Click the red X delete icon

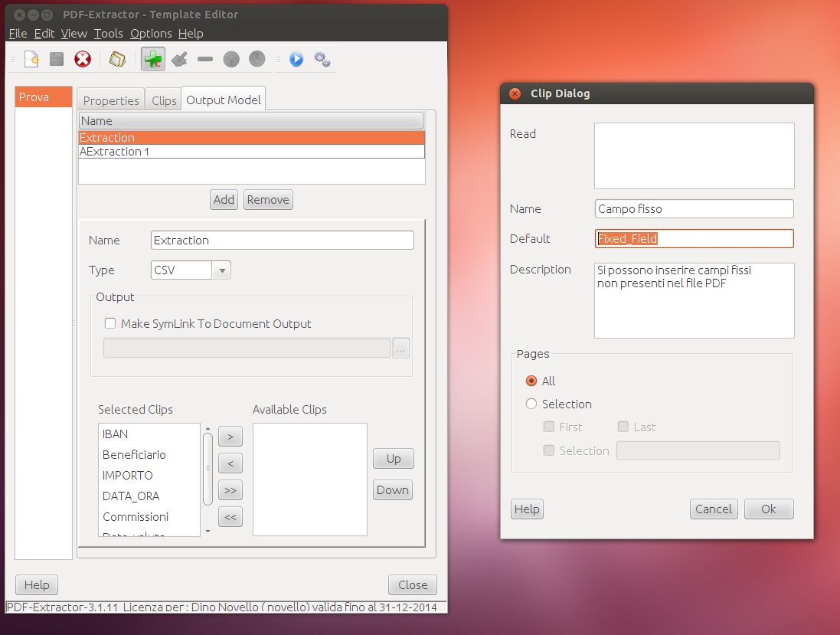pyautogui.click(x=83, y=59)
